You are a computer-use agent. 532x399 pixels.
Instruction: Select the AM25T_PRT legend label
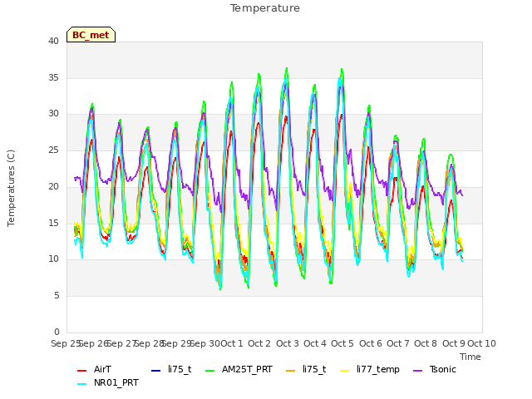[x=247, y=369]
